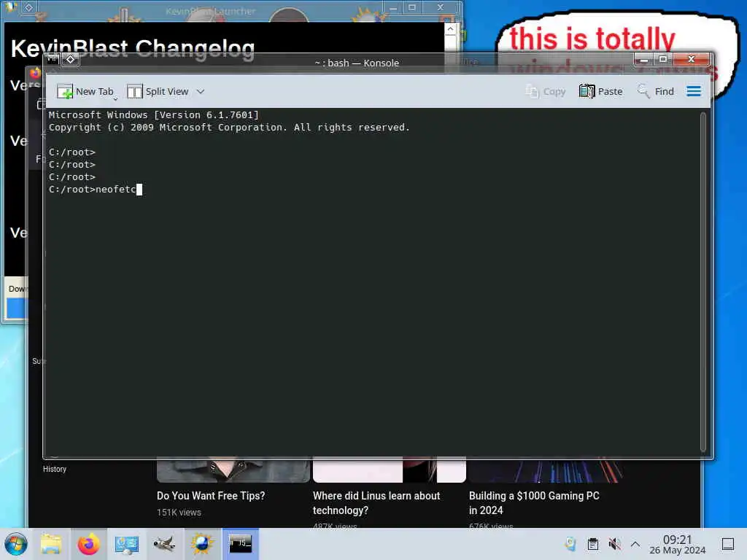The image size is (747, 560).
Task: Switch to Firefox in the taskbar
Action: (x=89, y=544)
